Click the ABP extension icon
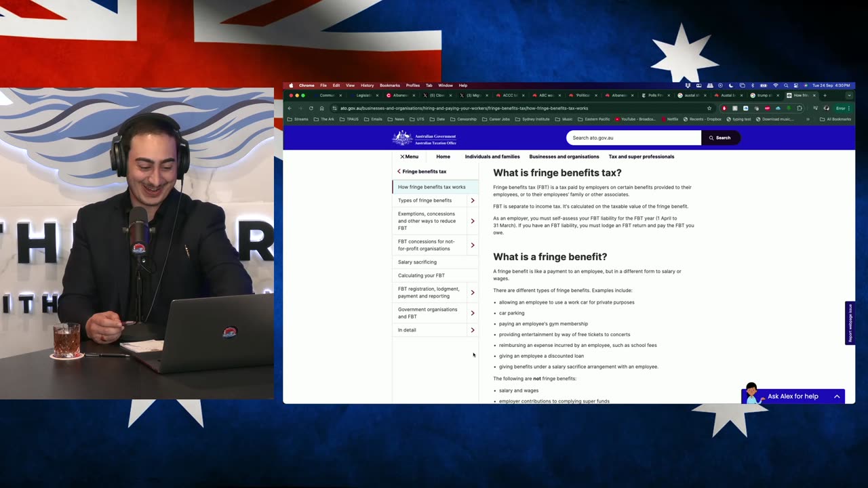The height and width of the screenshot is (488, 868). [x=768, y=108]
